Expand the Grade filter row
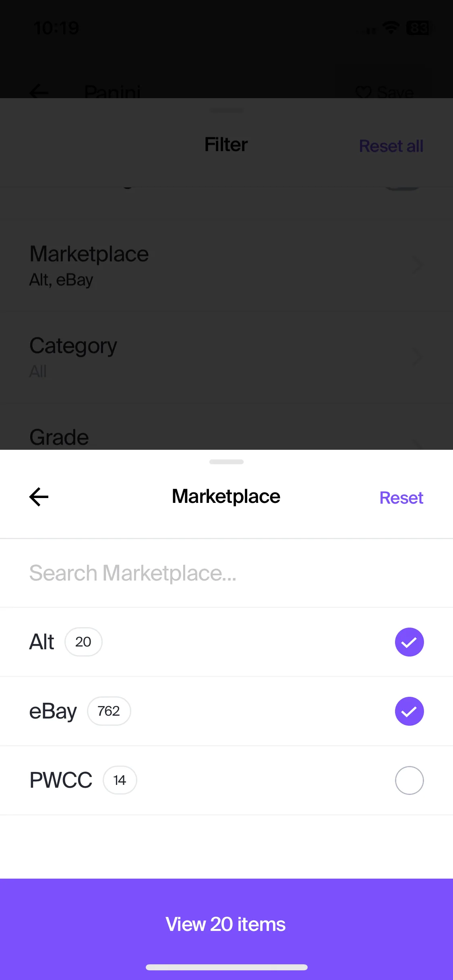The height and width of the screenshot is (980, 453). click(x=226, y=437)
